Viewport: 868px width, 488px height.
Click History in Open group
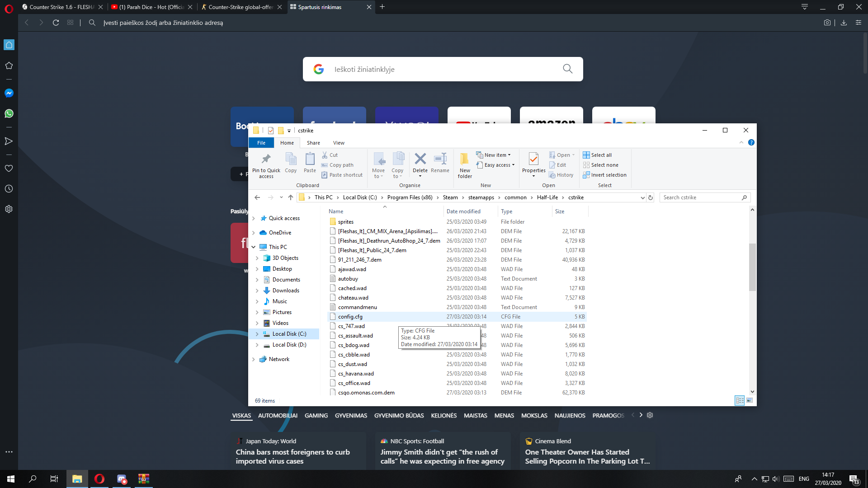pyautogui.click(x=561, y=175)
